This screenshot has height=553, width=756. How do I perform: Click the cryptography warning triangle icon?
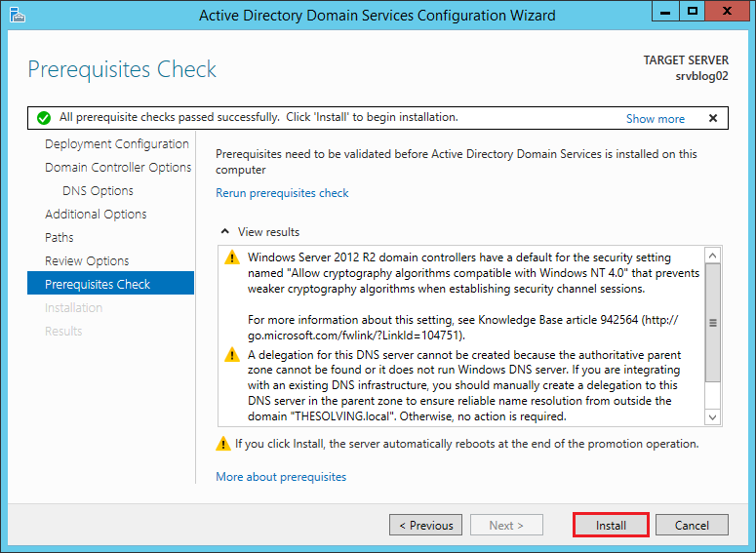pyautogui.click(x=232, y=257)
